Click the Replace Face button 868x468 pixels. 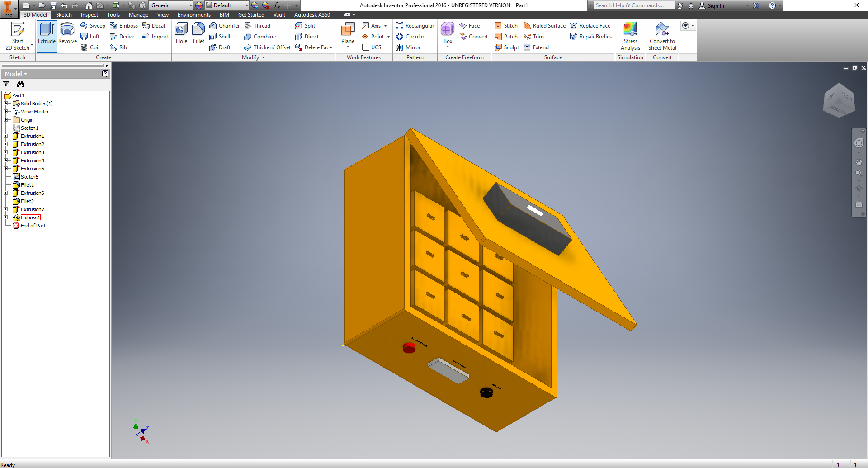click(x=590, y=26)
